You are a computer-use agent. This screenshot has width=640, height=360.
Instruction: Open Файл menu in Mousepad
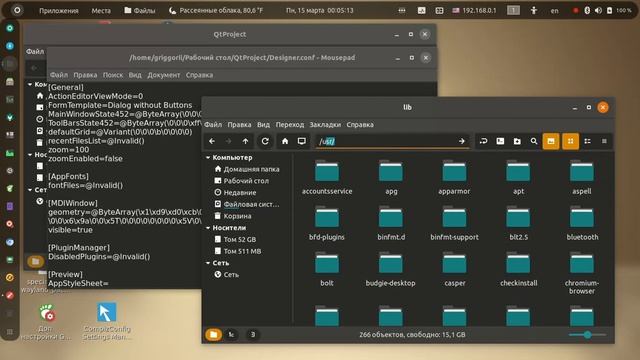pyautogui.click(x=59, y=75)
